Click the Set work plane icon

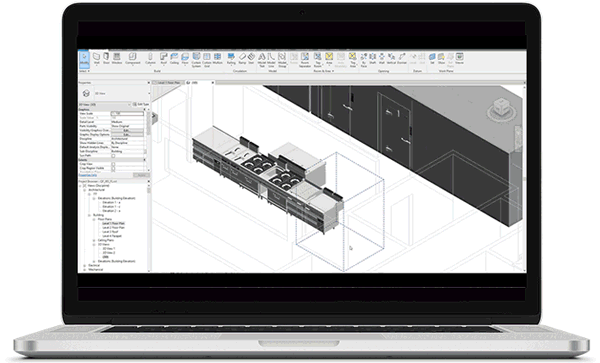pyautogui.click(x=432, y=58)
